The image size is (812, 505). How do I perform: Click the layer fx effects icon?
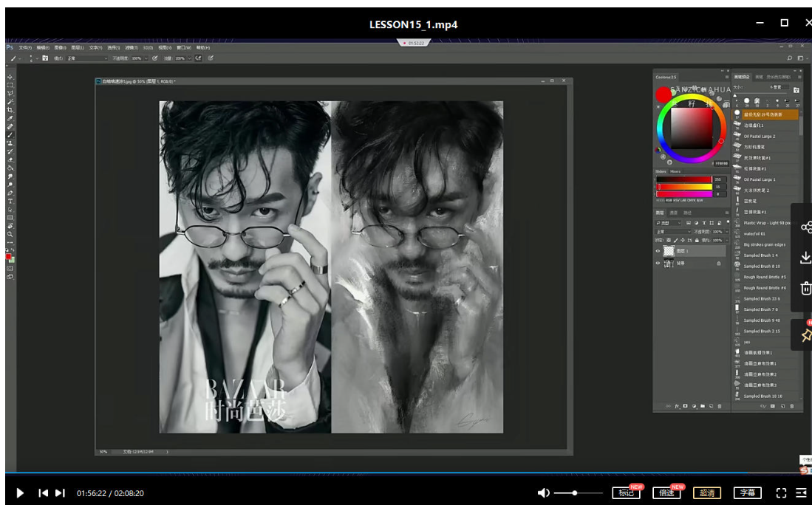pos(677,406)
